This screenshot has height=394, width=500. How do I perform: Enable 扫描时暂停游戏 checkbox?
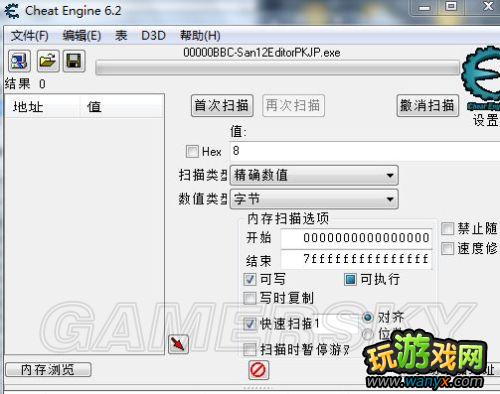click(250, 350)
